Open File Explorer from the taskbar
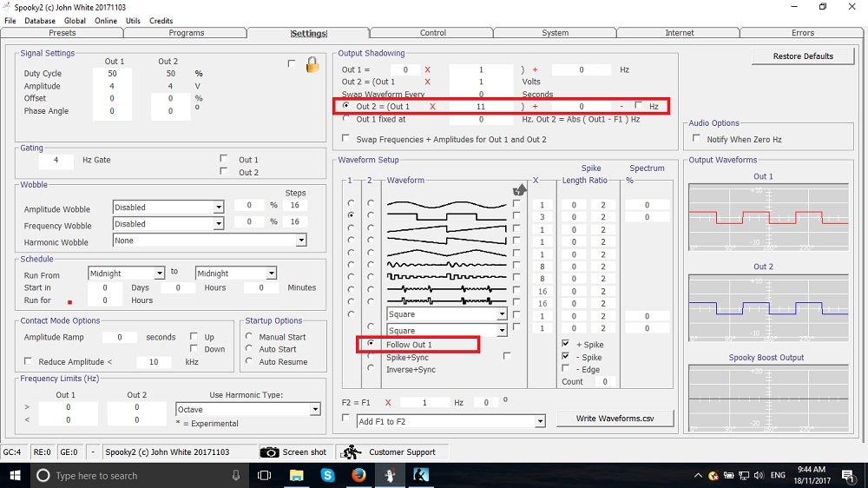This screenshot has height=488, width=868. point(297,475)
